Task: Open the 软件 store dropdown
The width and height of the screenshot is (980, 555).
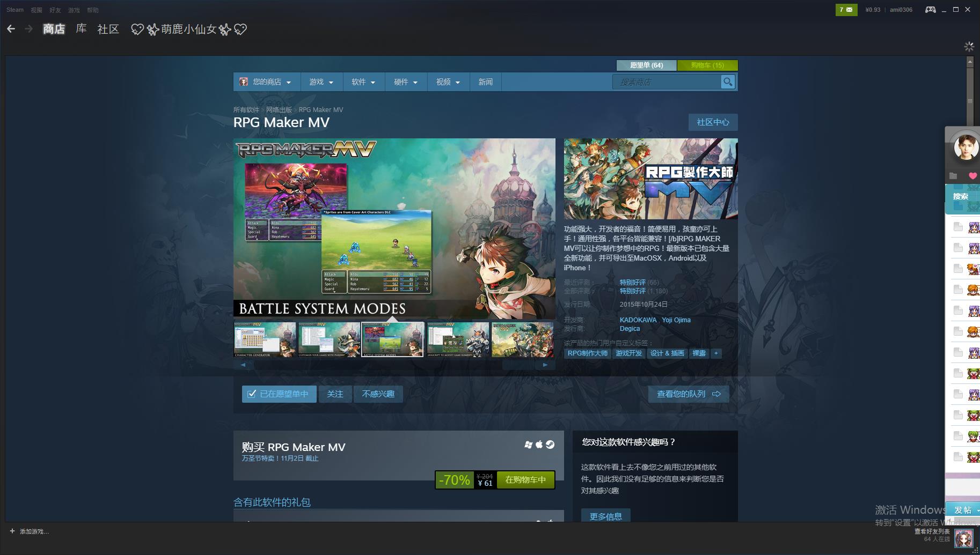Action: point(363,82)
